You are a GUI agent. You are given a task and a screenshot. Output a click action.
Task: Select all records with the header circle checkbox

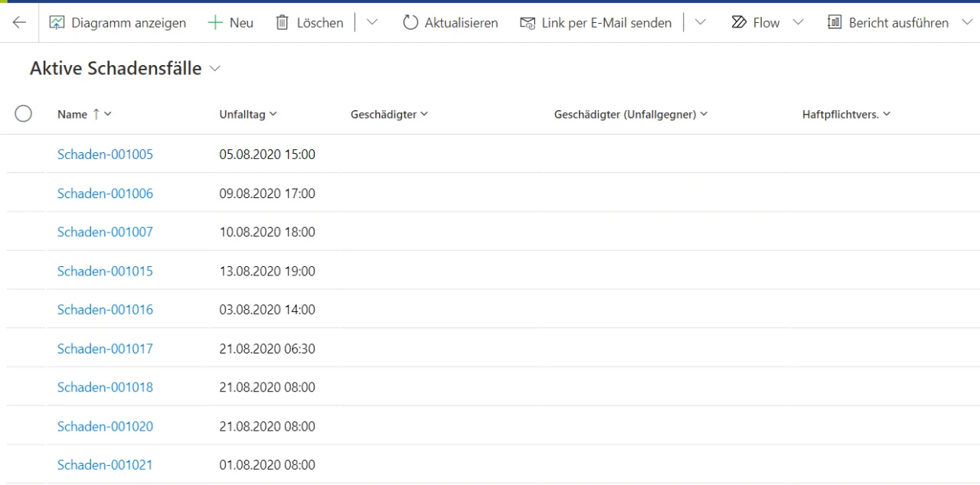pos(23,113)
